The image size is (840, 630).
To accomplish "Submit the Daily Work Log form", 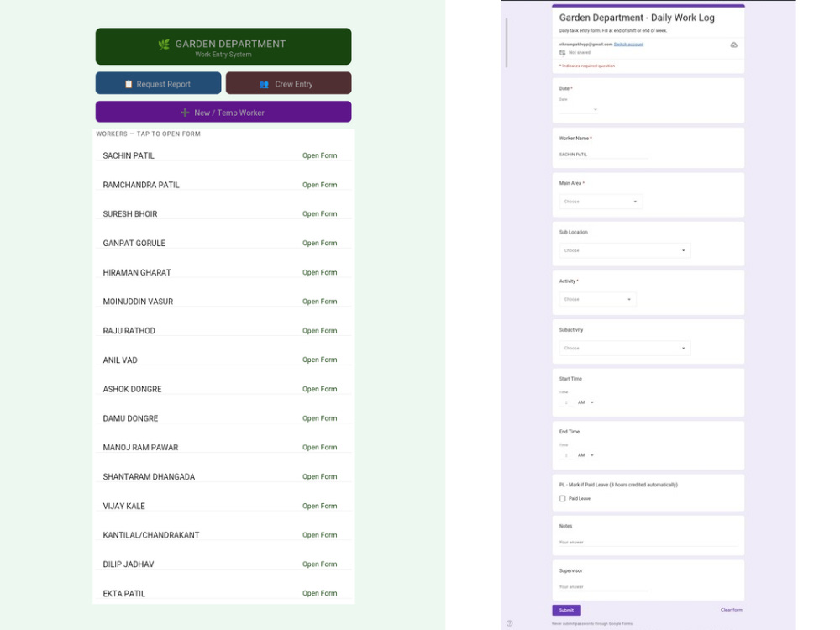I will (x=566, y=610).
